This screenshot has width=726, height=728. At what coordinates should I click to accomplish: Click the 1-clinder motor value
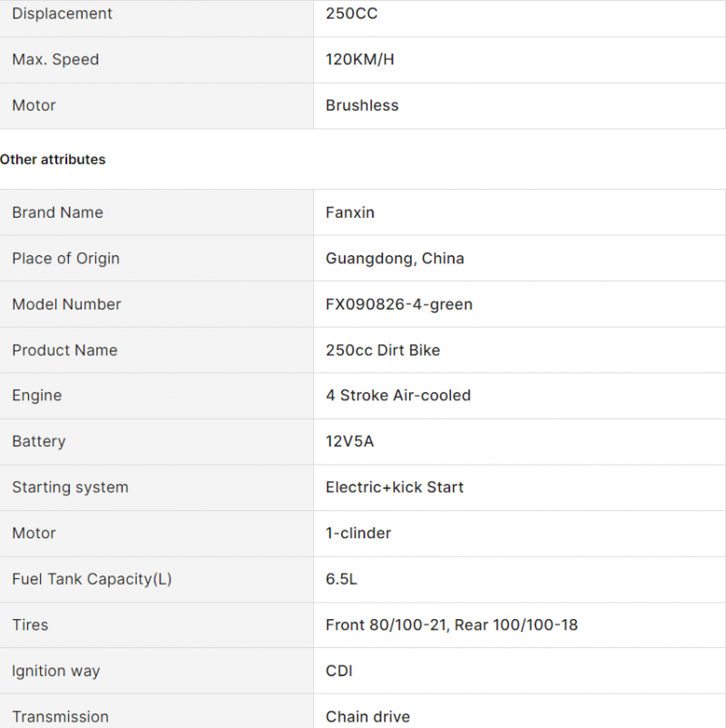[x=358, y=533]
